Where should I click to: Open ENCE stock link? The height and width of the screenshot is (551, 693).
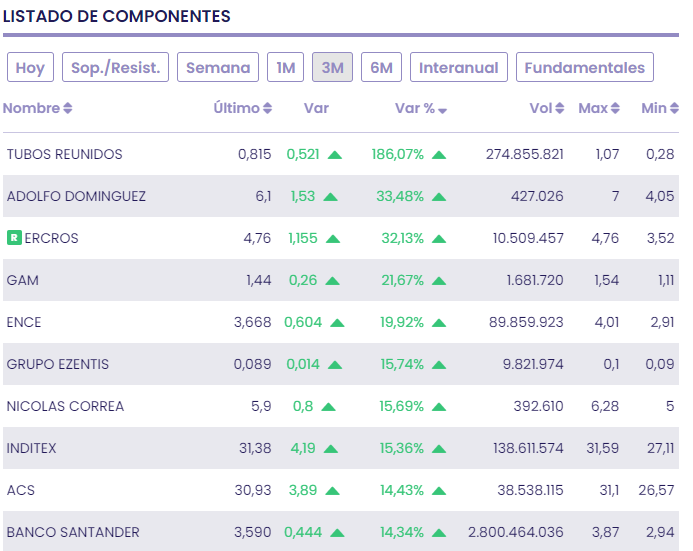click(24, 322)
